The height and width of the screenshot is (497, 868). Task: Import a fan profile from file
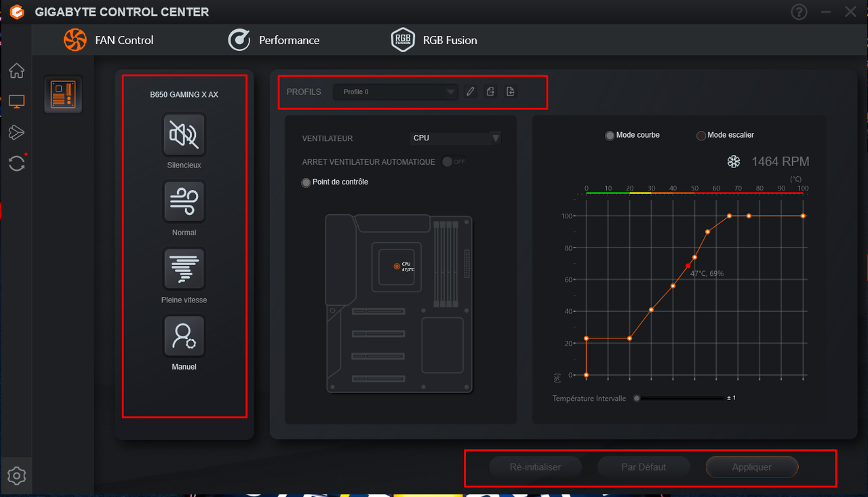pyautogui.click(x=510, y=91)
